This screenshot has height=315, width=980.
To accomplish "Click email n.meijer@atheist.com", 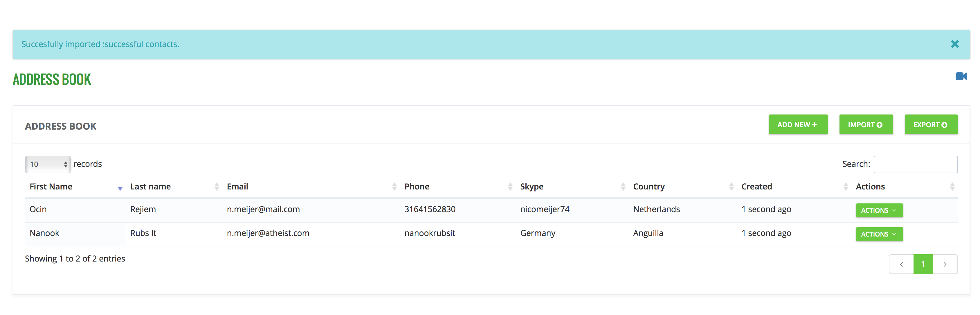I will point(268,233).
